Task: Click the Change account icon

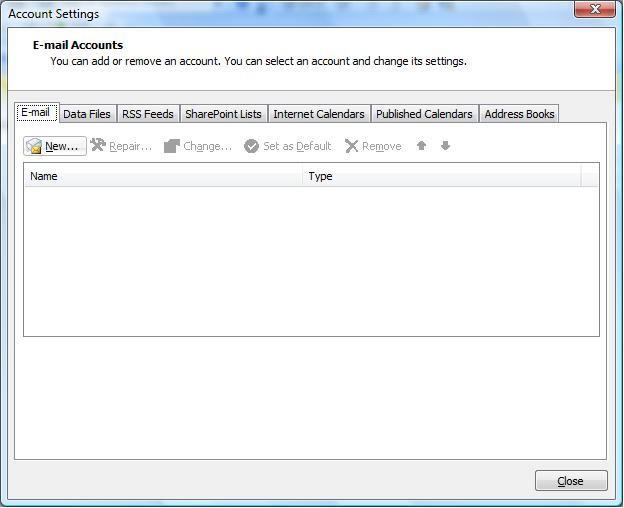Action: (172, 146)
